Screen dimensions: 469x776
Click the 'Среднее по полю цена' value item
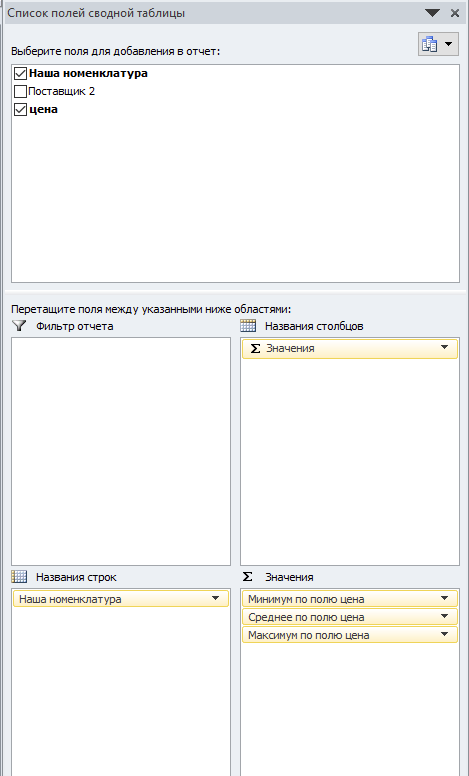pos(350,617)
